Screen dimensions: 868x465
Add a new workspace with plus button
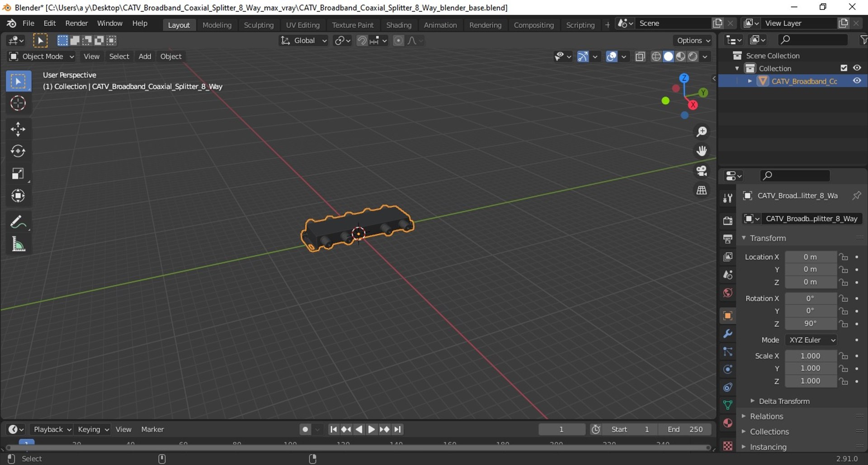[x=607, y=25]
